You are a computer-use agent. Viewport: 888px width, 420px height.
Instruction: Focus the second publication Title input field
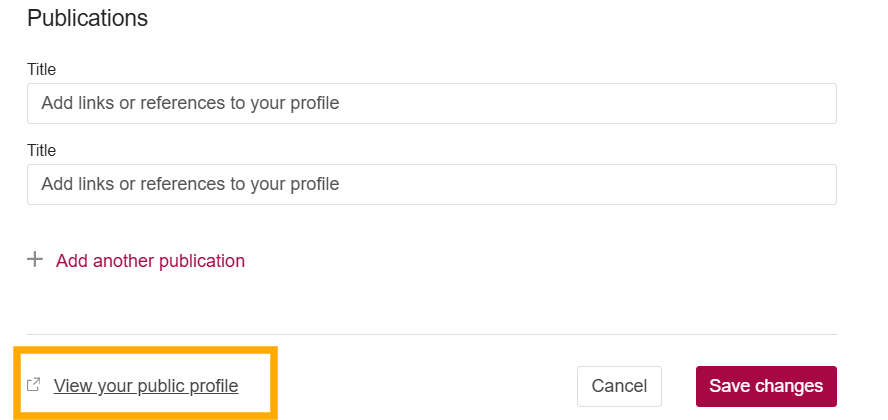(431, 184)
